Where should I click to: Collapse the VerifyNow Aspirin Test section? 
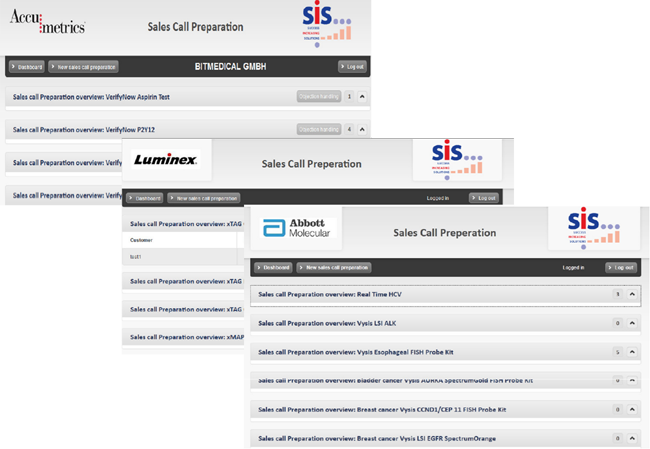363,97
